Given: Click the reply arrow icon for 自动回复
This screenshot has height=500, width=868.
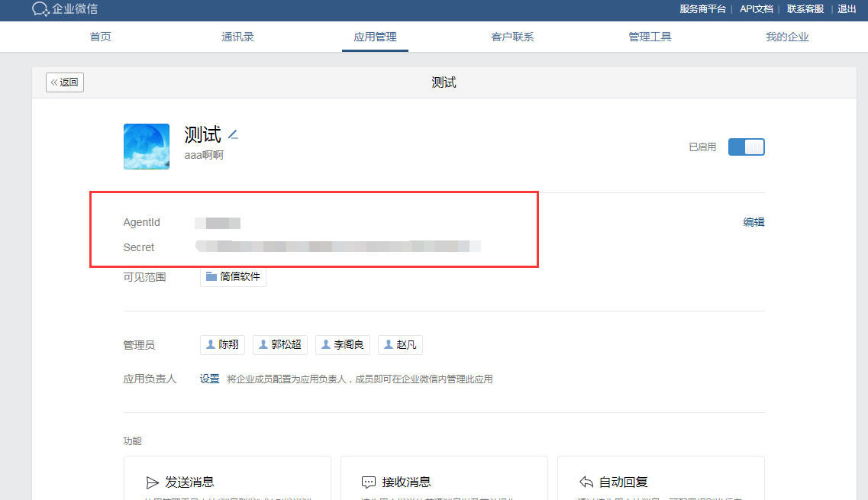Looking at the screenshot, I should (x=586, y=482).
